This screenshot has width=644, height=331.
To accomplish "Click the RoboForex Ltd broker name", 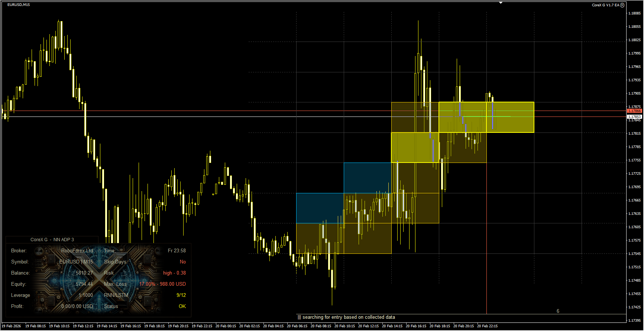I will click(77, 251).
